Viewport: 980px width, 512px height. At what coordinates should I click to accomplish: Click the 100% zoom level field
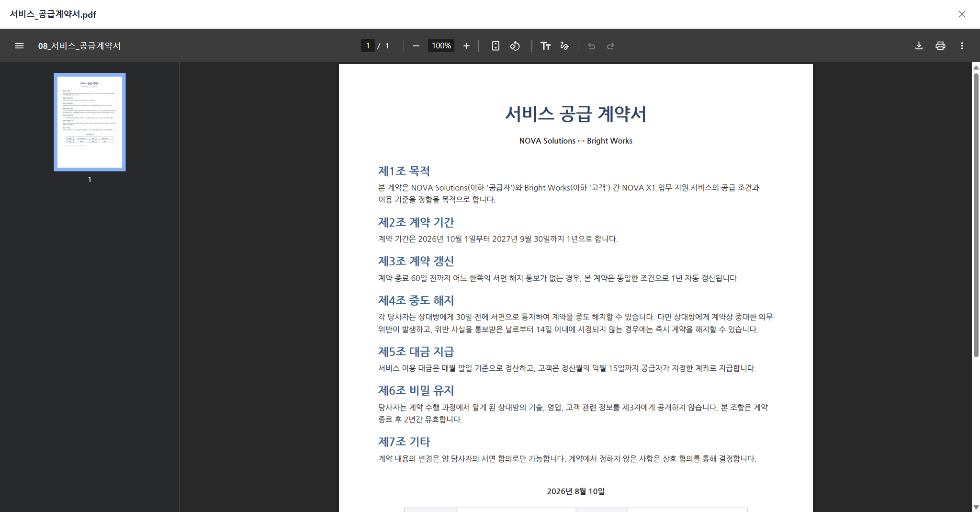441,46
